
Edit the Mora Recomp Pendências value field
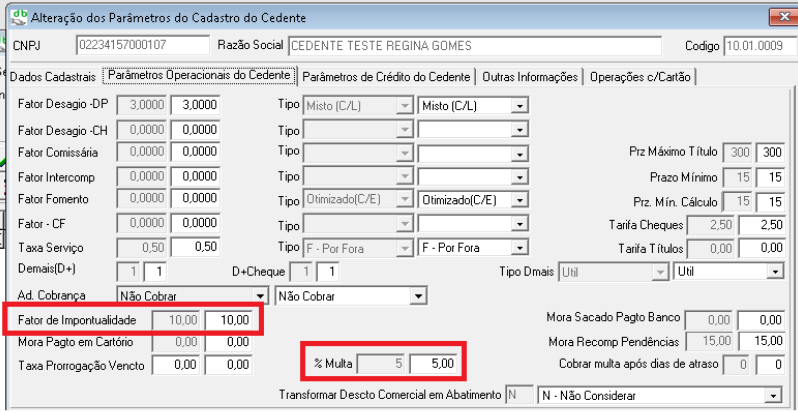766,342
